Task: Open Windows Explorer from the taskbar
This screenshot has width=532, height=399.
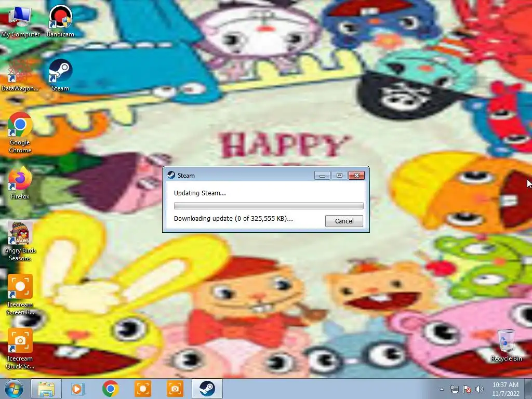Action: (46, 389)
